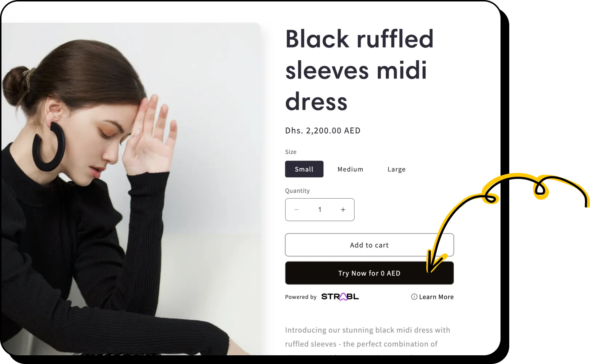590x364 pixels.
Task: Decrease quantity with the minus icon
Action: pyautogui.click(x=296, y=210)
